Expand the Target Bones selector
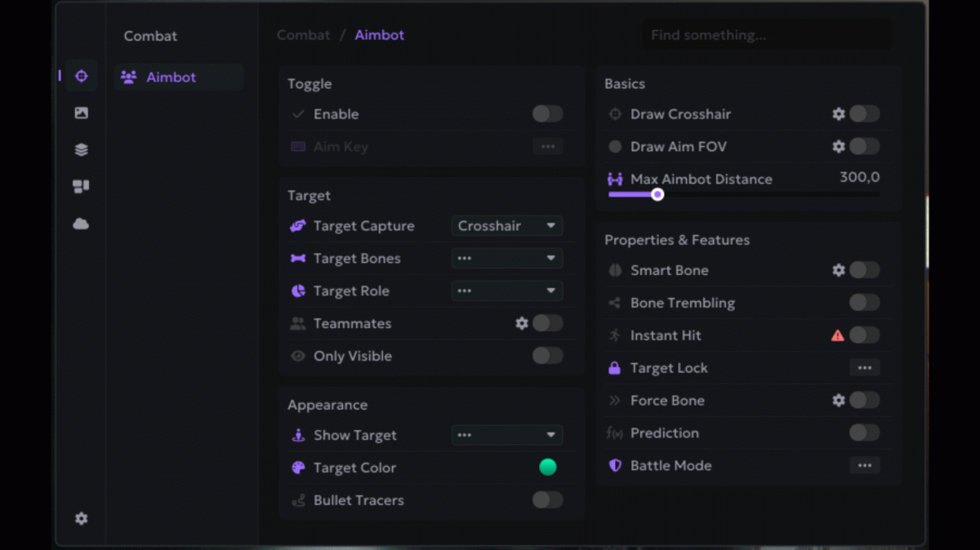980x550 pixels. click(x=506, y=258)
